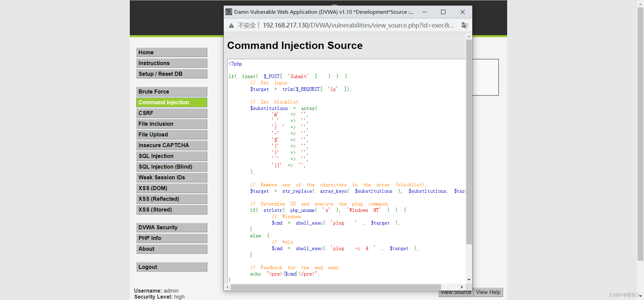
Task: Open the Brute Force vulnerability page
Action: coord(172,92)
